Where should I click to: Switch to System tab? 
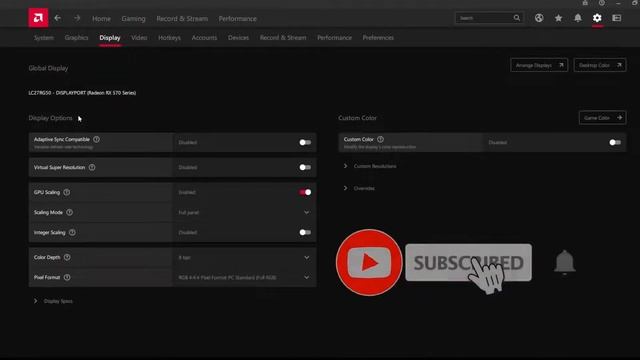[44, 38]
